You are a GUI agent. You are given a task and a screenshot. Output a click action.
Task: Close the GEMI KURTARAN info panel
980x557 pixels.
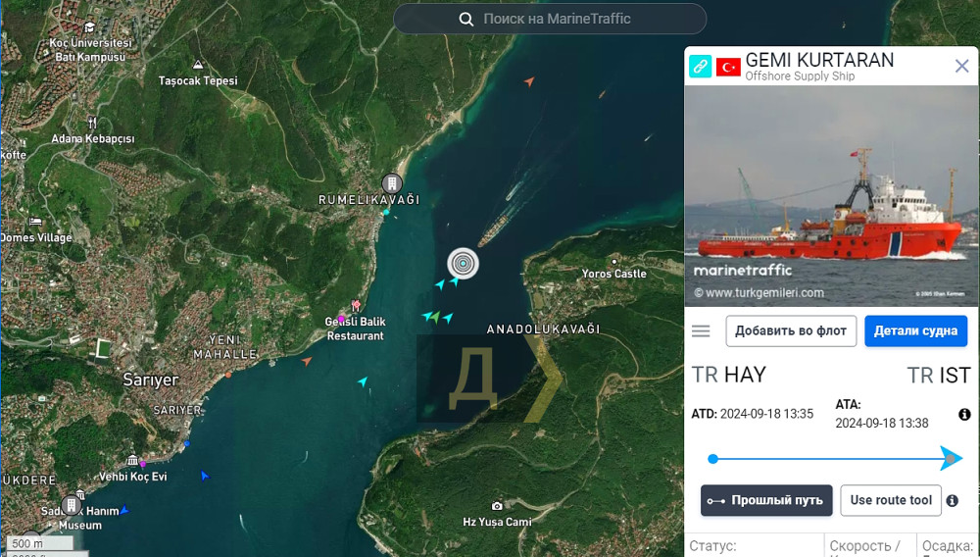(961, 66)
